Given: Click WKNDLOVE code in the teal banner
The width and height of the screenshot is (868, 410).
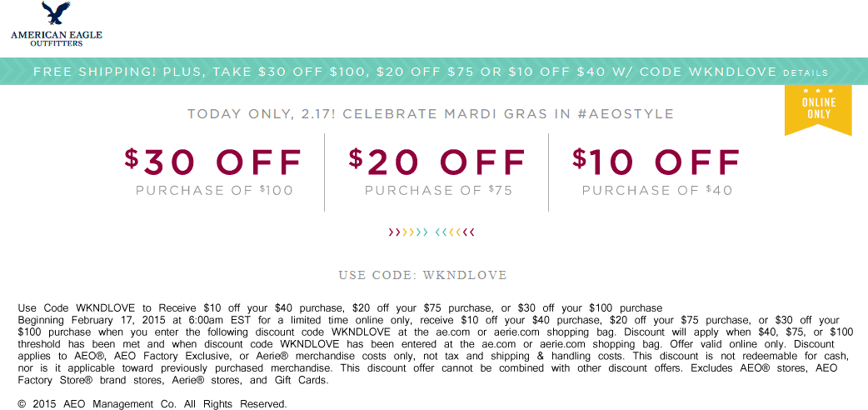Looking at the screenshot, I should 732,72.
